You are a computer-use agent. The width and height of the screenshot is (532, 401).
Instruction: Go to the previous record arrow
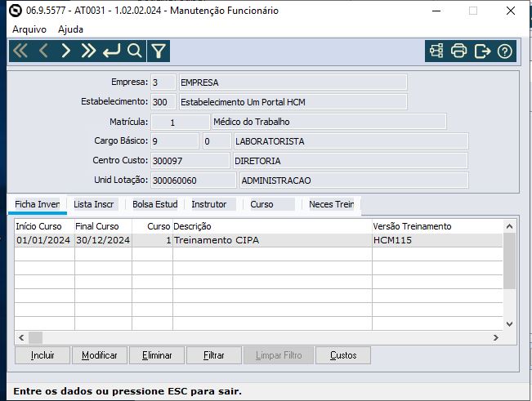tap(43, 51)
